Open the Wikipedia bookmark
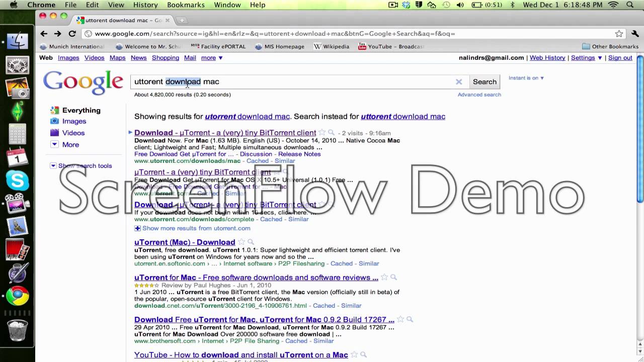 coord(332,47)
